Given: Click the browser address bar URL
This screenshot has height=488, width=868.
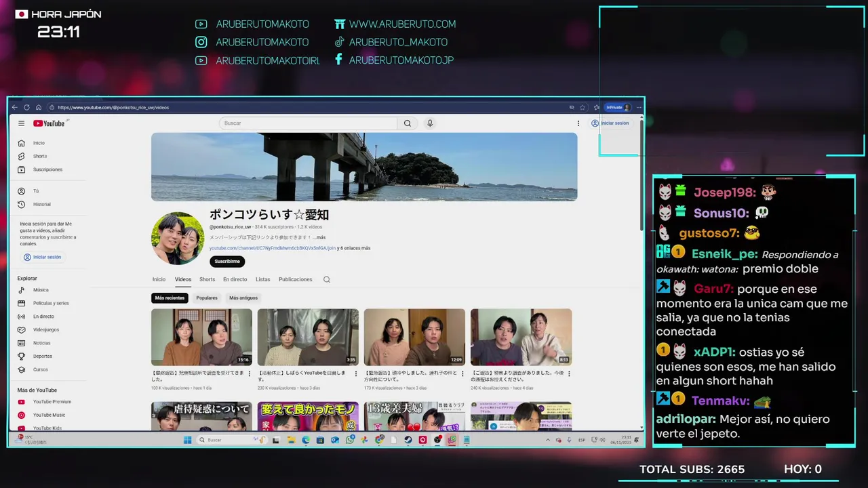Looking at the screenshot, I should pyautogui.click(x=113, y=107).
